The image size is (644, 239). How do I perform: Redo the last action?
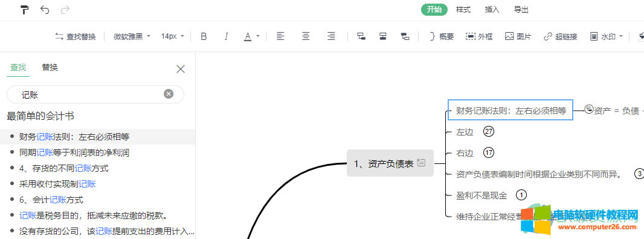[65, 10]
